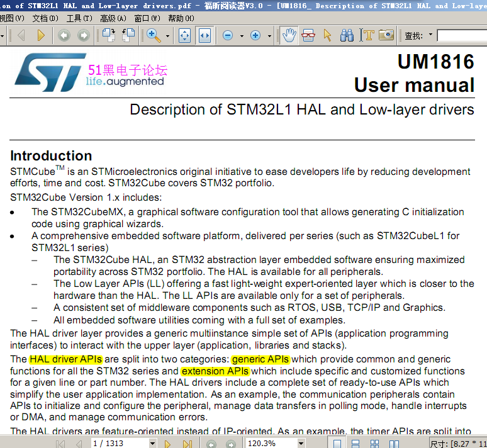Screen dimensions: 487x448
Task: Open the 窗口 (Window) menu
Action: coord(147,18)
